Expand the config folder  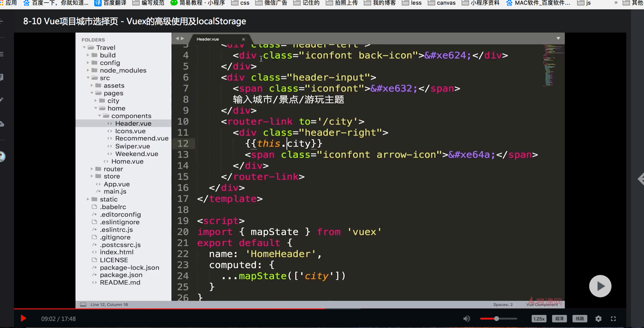click(88, 63)
